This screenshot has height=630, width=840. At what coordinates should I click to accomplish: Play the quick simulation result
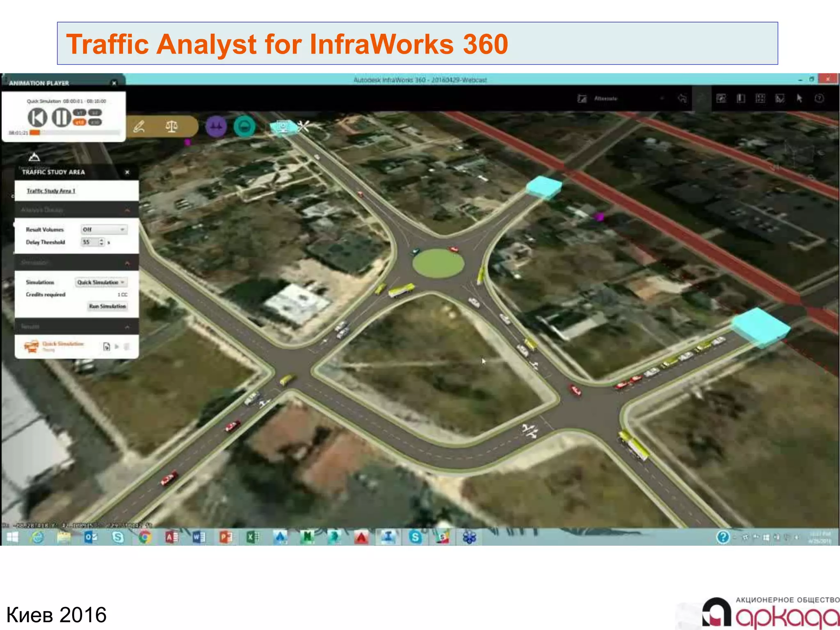pos(117,347)
